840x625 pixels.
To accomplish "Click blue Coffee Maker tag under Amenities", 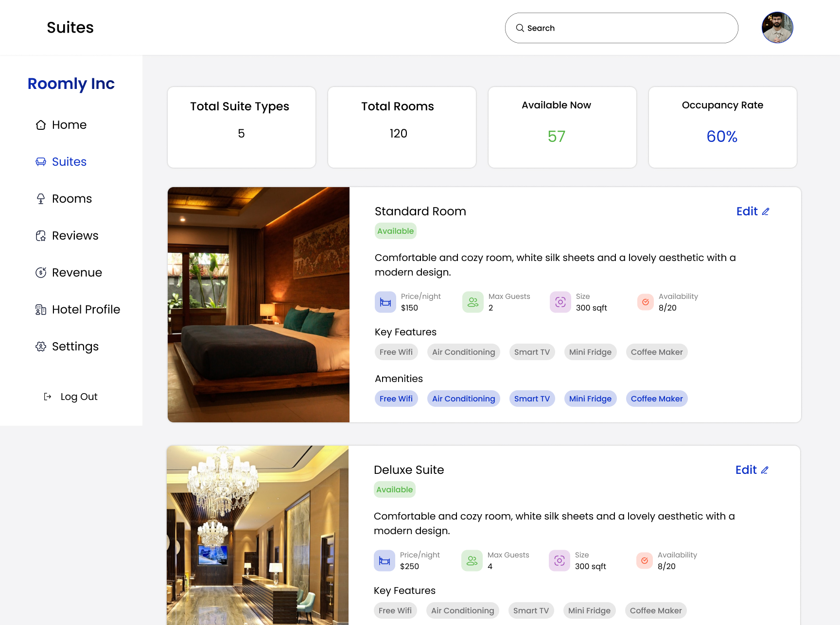I will tap(657, 399).
